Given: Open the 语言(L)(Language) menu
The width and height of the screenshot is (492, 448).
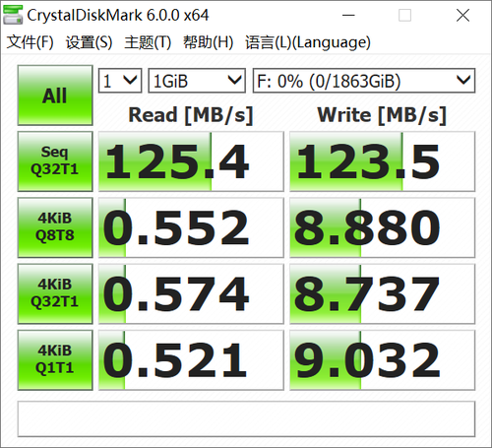Looking at the screenshot, I should 308,42.
